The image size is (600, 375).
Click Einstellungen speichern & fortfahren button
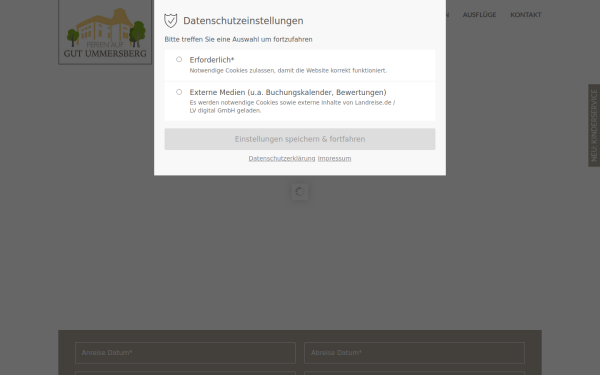300,139
